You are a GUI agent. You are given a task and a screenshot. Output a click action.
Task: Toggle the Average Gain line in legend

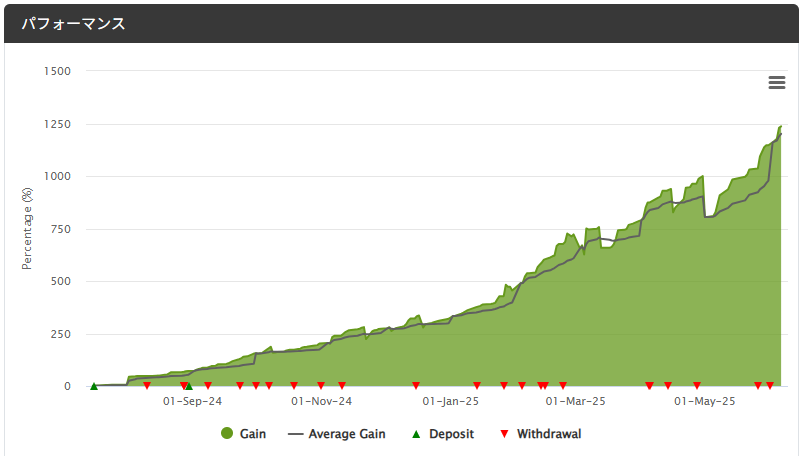(336, 434)
